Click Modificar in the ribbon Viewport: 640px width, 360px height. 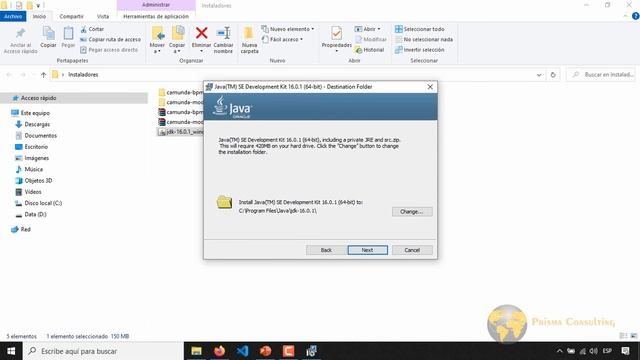(x=371, y=39)
